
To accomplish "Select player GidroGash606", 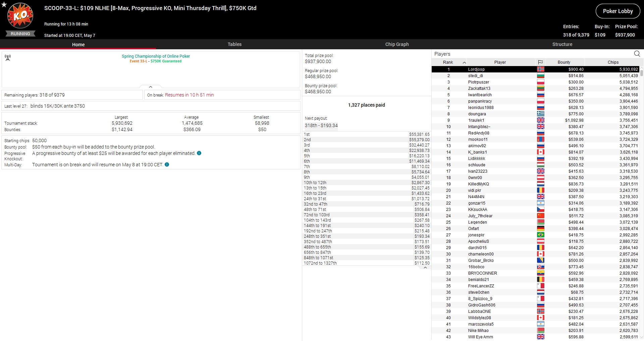I will 535,305.
